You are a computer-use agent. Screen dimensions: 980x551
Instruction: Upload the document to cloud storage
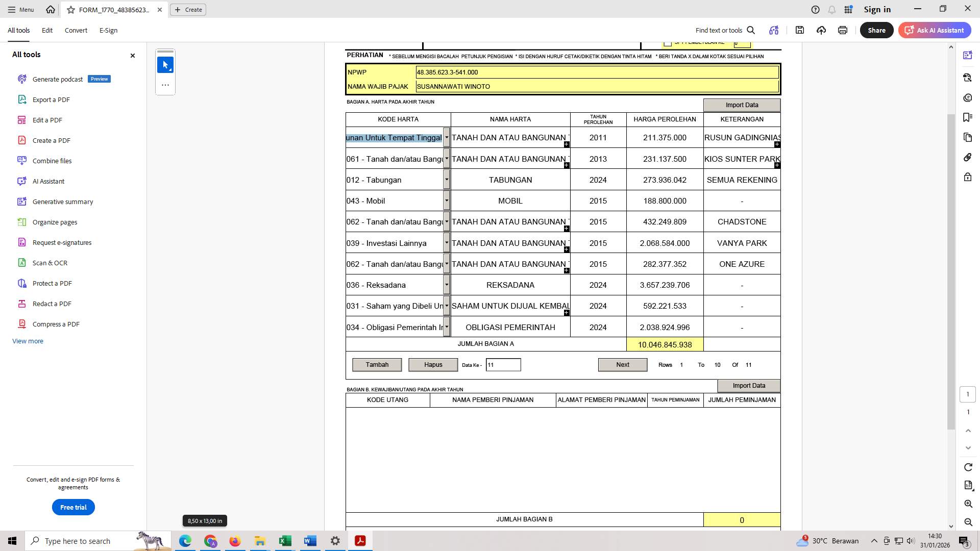[x=821, y=30]
